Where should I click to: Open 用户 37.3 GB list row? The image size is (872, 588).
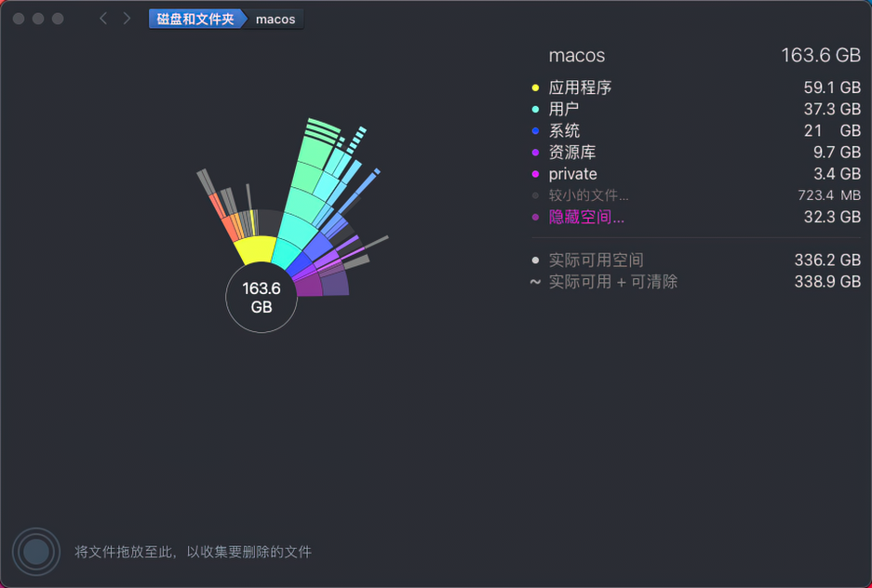pos(696,109)
